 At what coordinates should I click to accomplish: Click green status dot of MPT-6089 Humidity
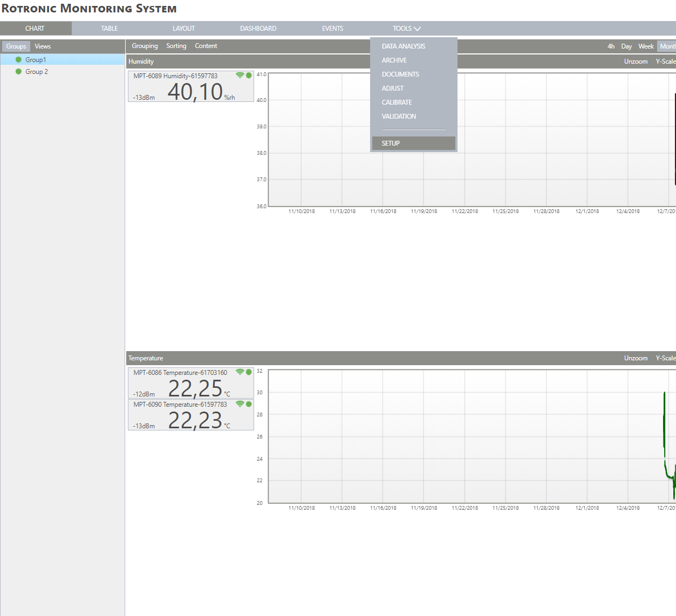click(249, 76)
